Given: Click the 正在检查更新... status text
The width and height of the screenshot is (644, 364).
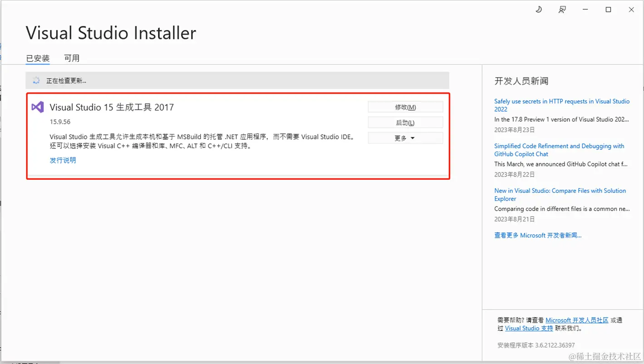Looking at the screenshot, I should (66, 81).
